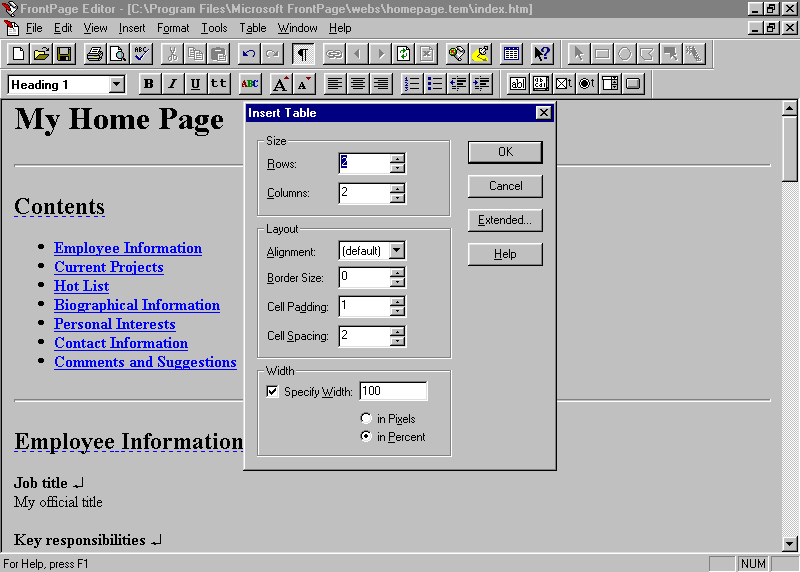Open the File menu
The image size is (800, 572).
click(34, 28)
